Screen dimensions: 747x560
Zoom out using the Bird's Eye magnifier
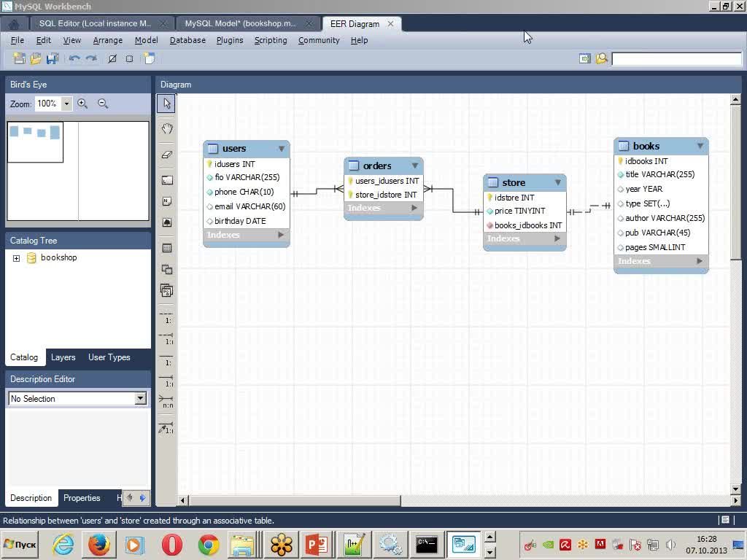coord(102,104)
